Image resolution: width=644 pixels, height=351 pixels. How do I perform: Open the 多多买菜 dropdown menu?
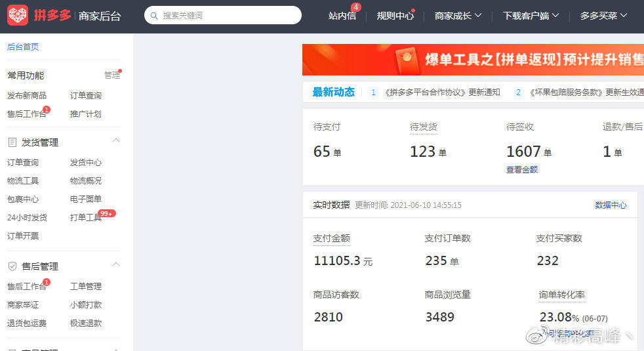click(x=604, y=16)
